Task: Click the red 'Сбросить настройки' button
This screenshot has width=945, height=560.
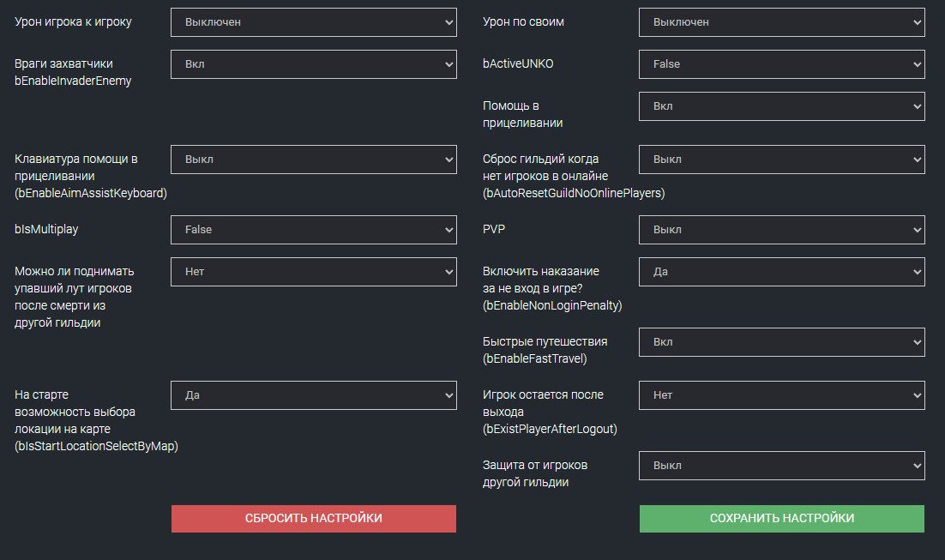Action: (x=313, y=518)
